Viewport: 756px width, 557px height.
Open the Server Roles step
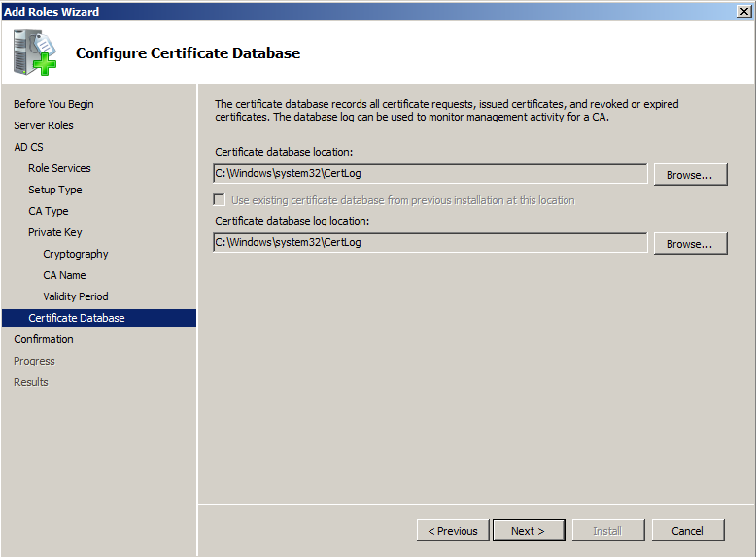pos(44,125)
